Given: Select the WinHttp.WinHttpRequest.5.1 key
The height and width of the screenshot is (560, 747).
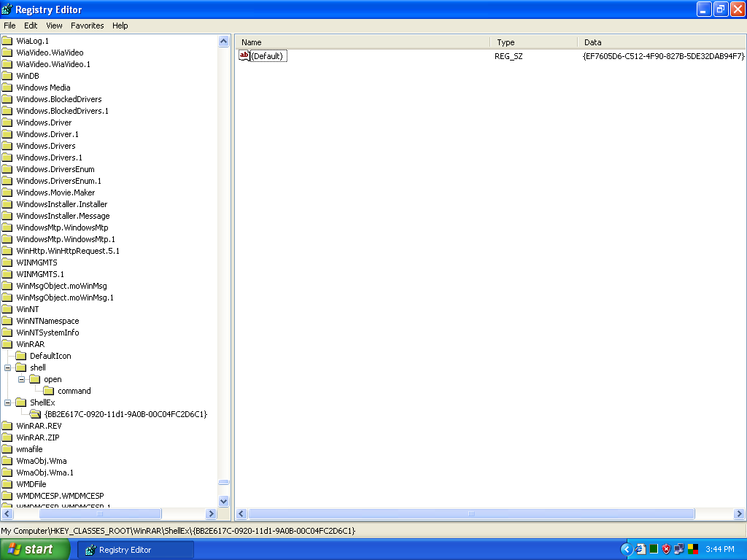Looking at the screenshot, I should click(x=68, y=251).
